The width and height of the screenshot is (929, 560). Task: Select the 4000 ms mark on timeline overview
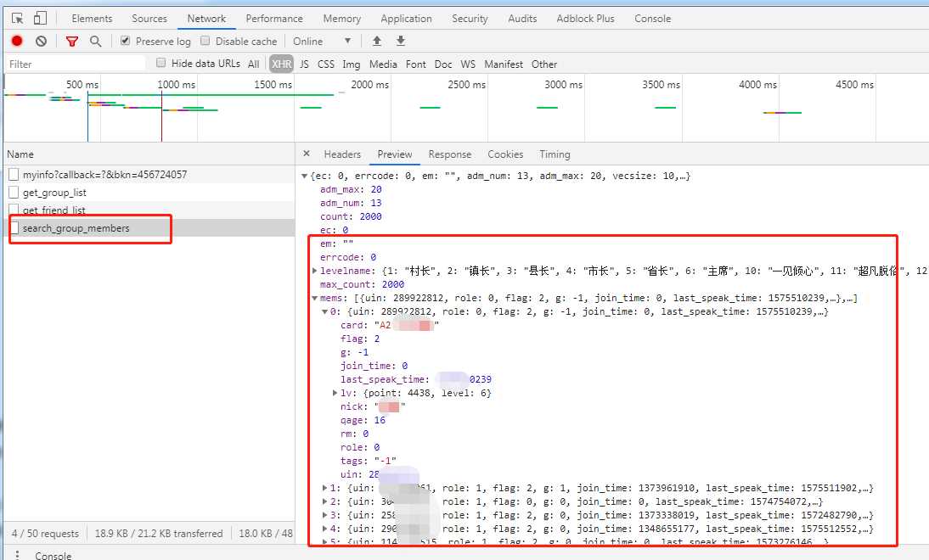[757, 85]
